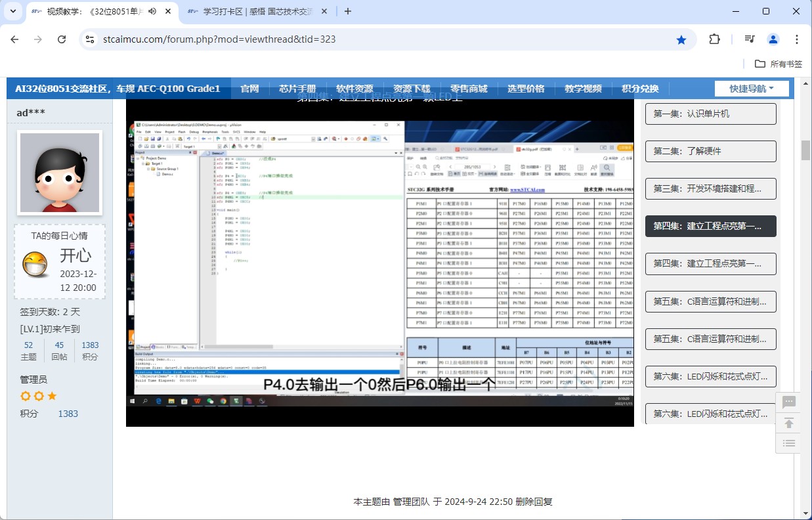
Task: Click the 管理员 group label
Action: pos(33,379)
